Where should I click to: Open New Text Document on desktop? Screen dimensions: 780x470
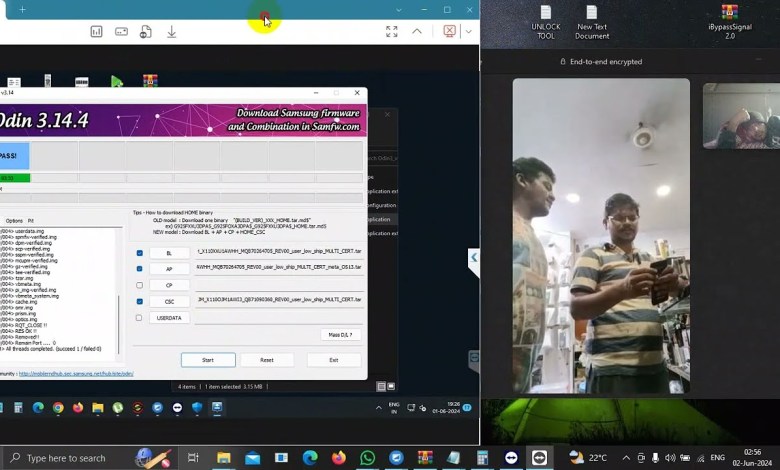[592, 22]
